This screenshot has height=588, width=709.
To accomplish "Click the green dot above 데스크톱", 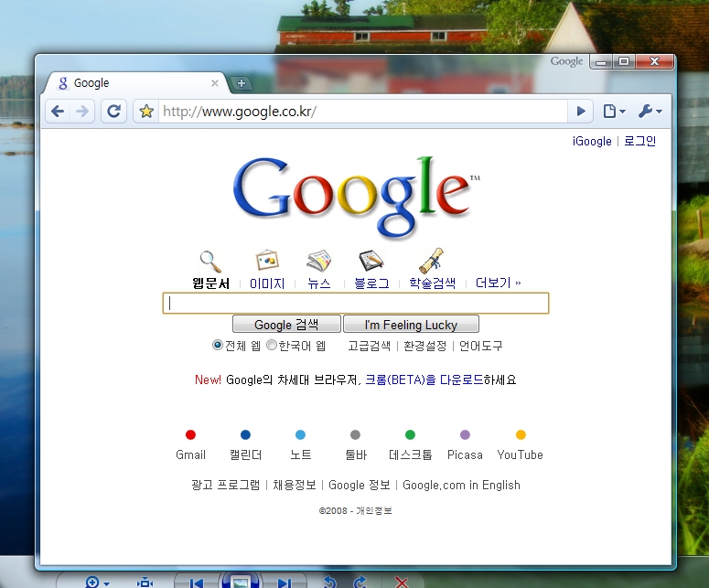I will pyautogui.click(x=410, y=434).
